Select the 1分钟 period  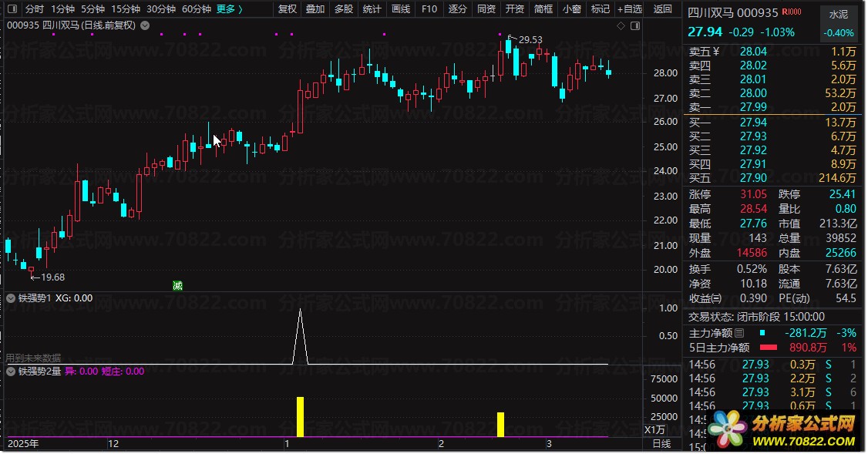[62, 8]
